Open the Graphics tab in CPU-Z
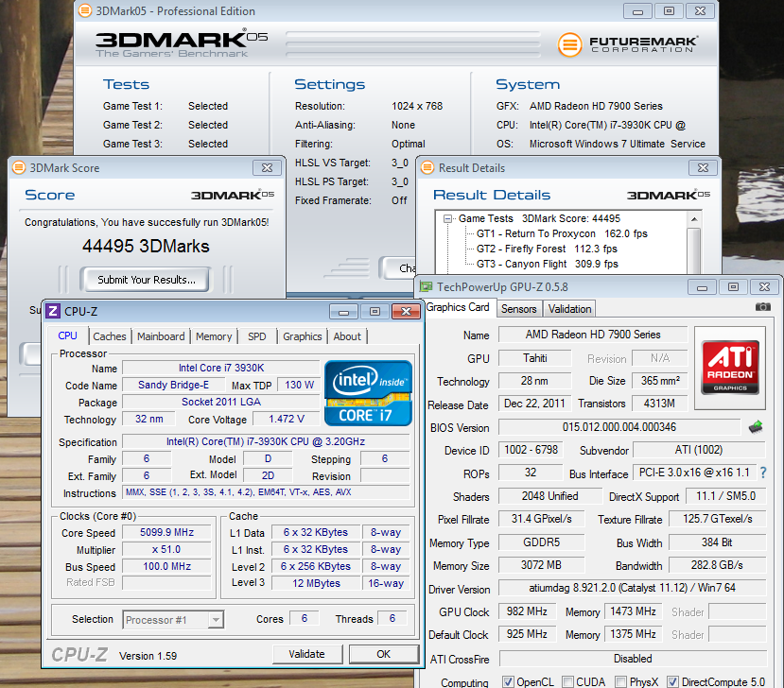Viewport: 784px width, 688px height. 302,336
